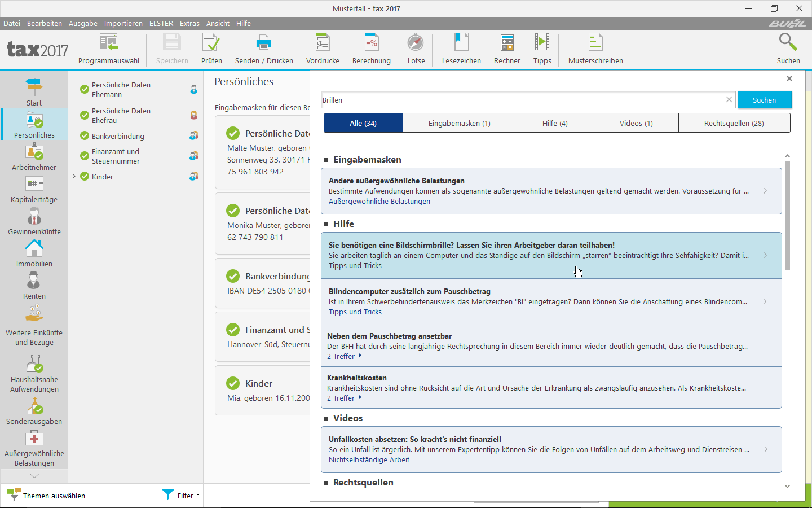Viewport: 812px width, 508px height.
Task: Click the results list vertical scrollbar
Action: click(788, 216)
